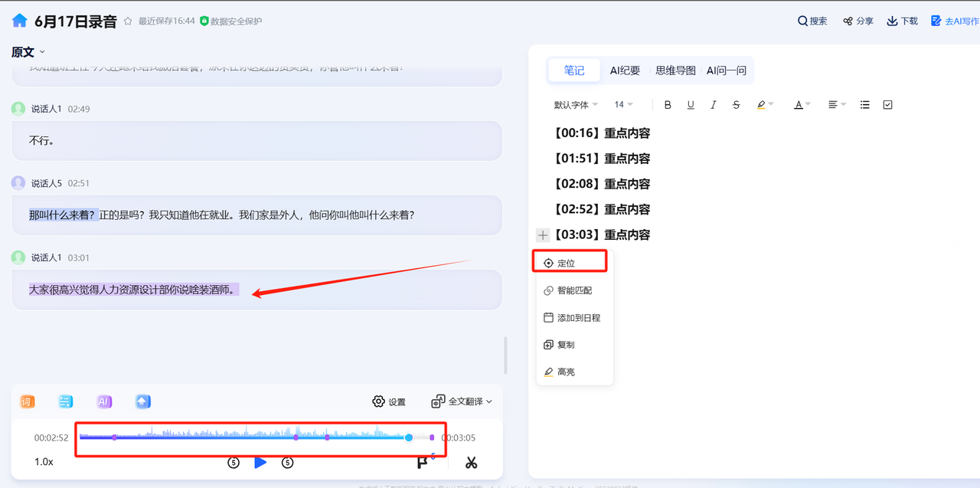980x488 pixels.
Task: Star the recording as favorite
Action: click(x=128, y=21)
